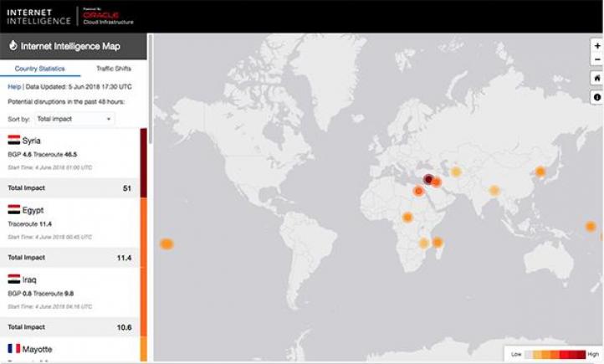Open the Help link

(14, 86)
